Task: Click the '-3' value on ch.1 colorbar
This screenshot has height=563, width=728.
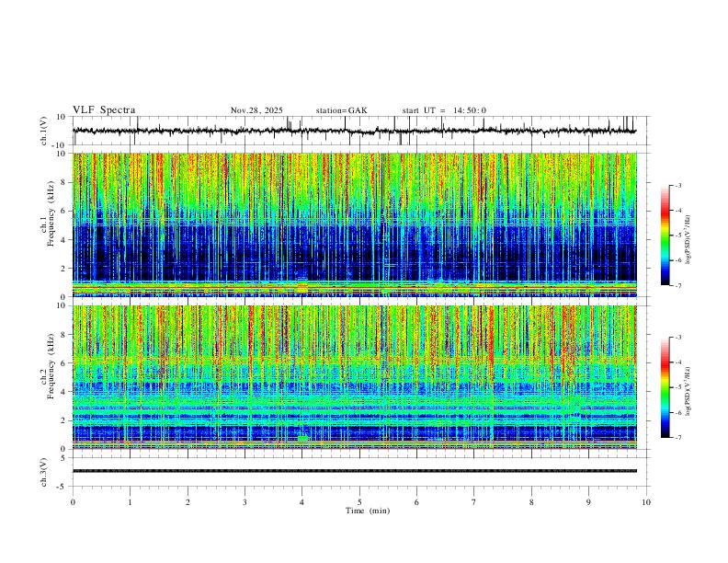Action: (677, 185)
